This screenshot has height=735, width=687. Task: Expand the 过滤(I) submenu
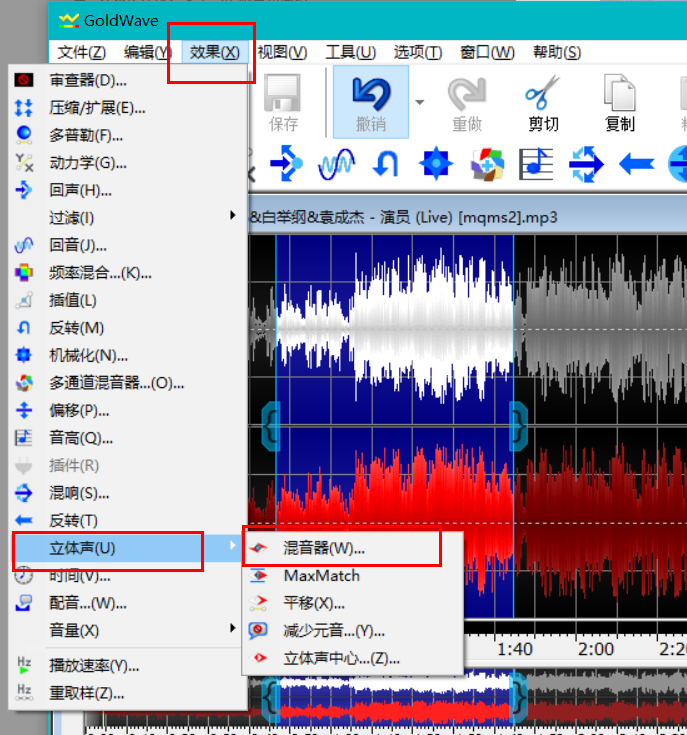click(127, 218)
